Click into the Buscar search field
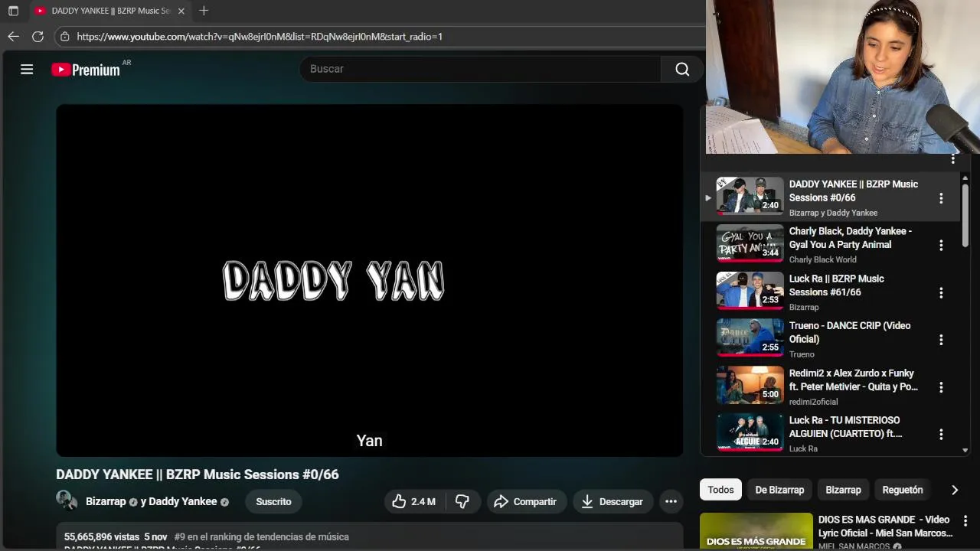The image size is (980, 551). pos(480,69)
